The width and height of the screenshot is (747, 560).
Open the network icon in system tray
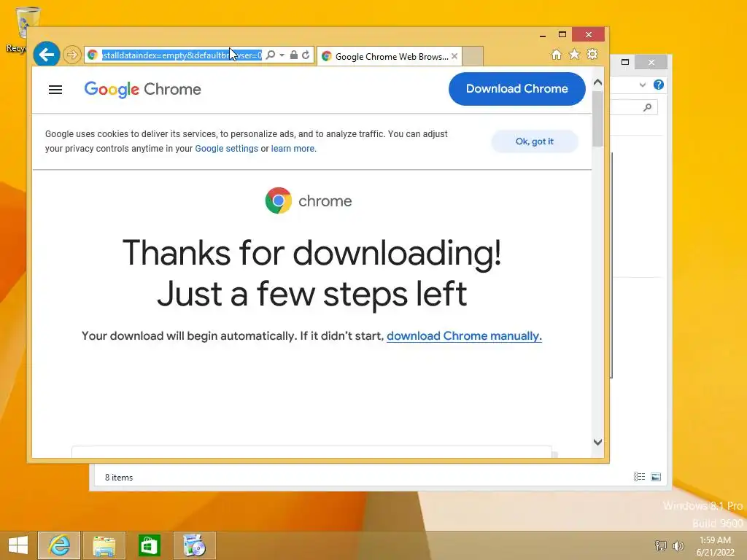pos(660,545)
